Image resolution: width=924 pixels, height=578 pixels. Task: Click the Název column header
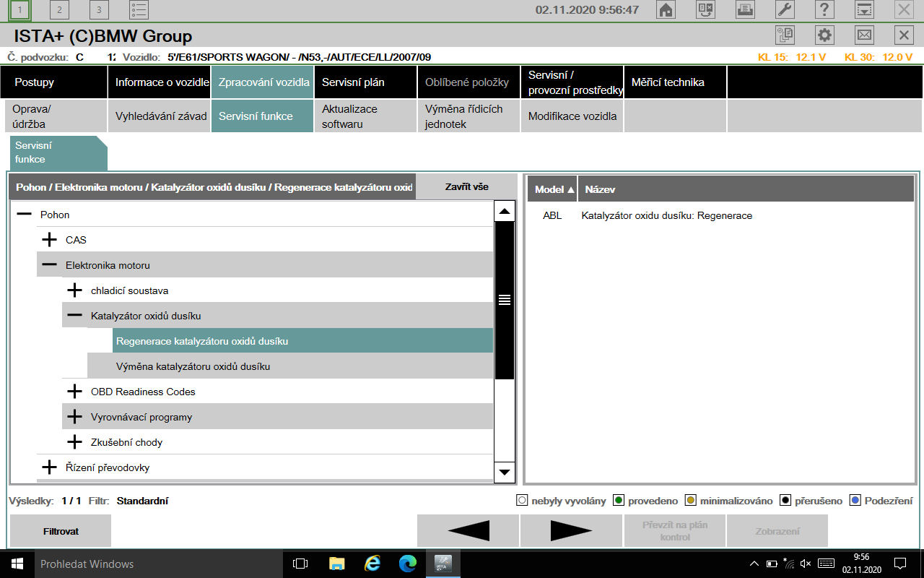746,189
